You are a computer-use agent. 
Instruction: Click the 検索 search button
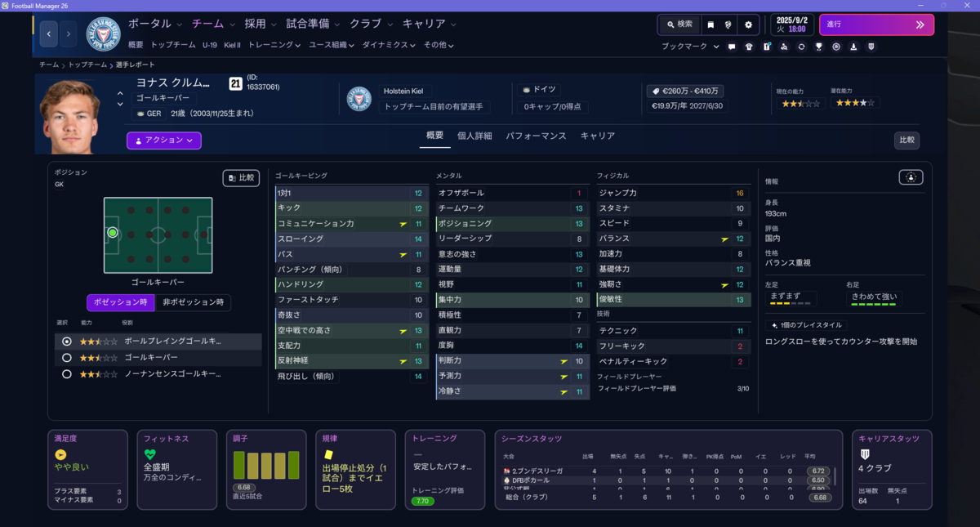[x=679, y=25]
